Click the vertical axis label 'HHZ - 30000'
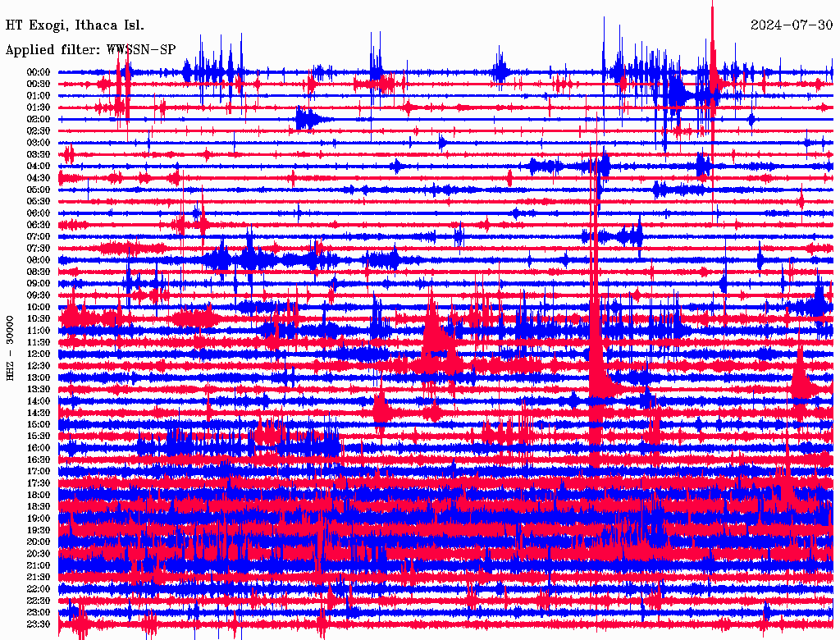The width and height of the screenshot is (840, 640). click(10, 349)
